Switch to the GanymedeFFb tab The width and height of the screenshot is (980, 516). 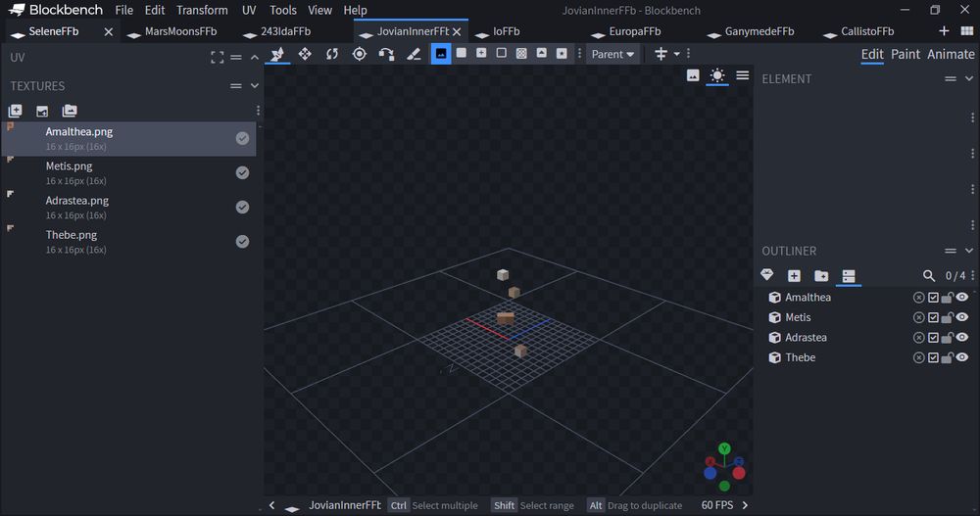[x=759, y=31]
